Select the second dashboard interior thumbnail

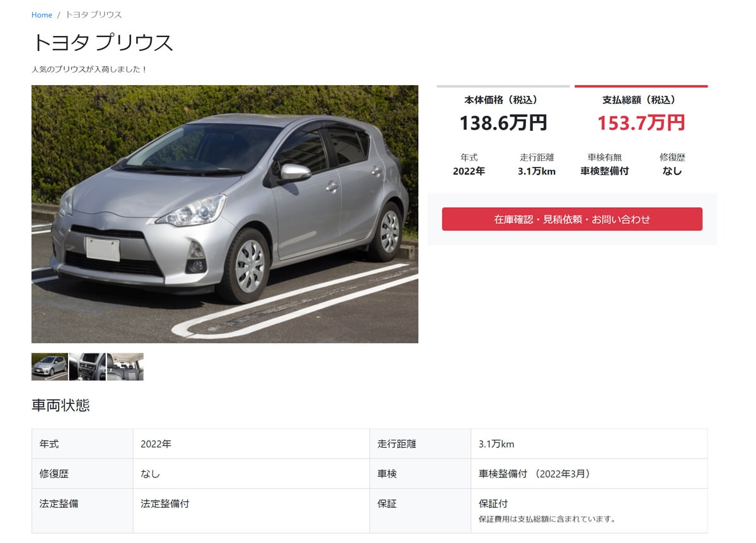click(88, 367)
